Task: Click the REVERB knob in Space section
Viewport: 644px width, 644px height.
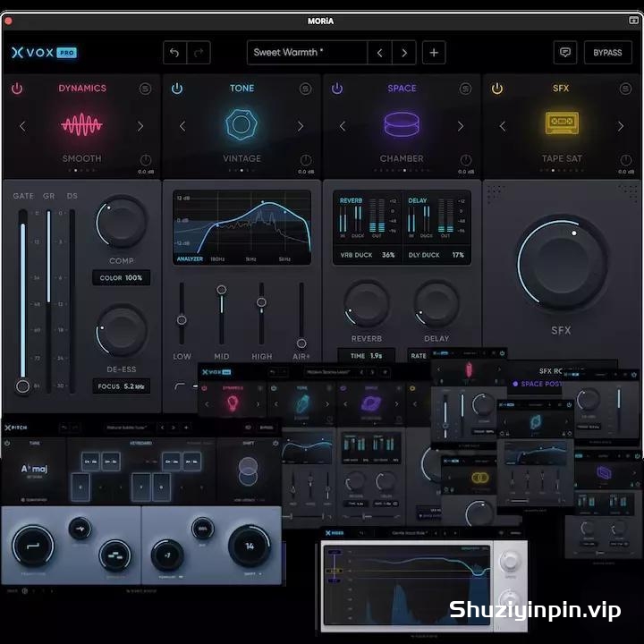Action: tap(367, 303)
